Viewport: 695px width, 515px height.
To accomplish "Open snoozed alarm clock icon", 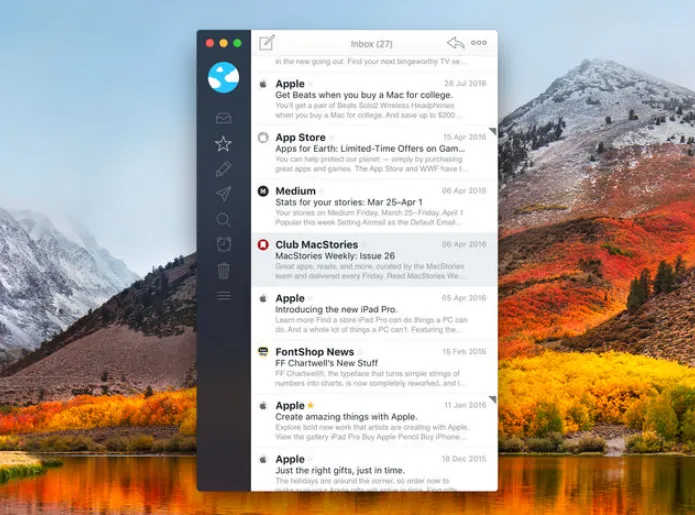I will tap(223, 244).
